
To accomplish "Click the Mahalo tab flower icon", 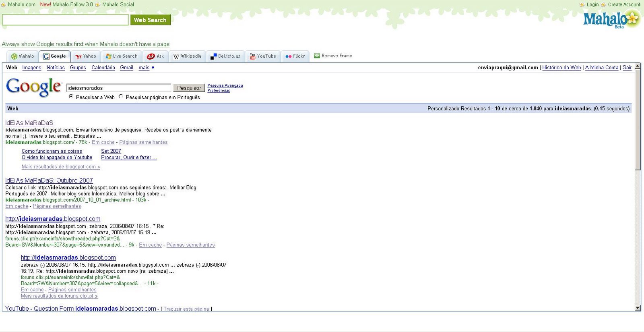I will tap(14, 56).
